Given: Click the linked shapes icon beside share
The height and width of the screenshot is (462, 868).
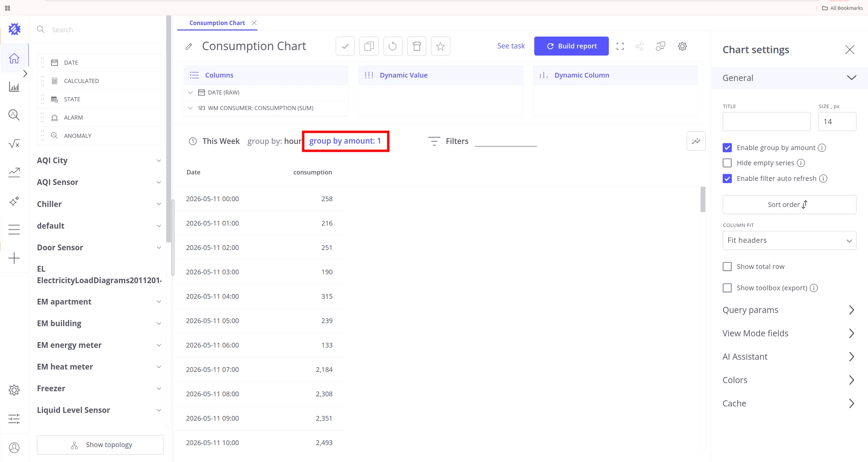Looking at the screenshot, I should [660, 46].
